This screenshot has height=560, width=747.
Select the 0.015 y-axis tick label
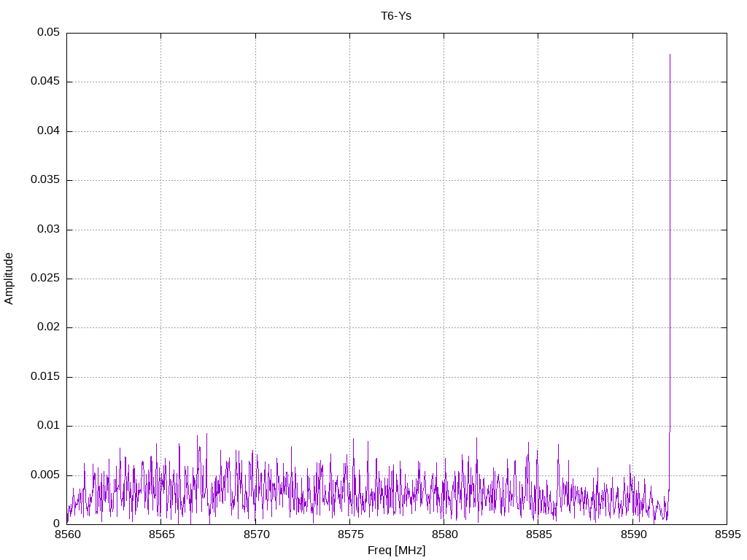pyautogui.click(x=45, y=377)
